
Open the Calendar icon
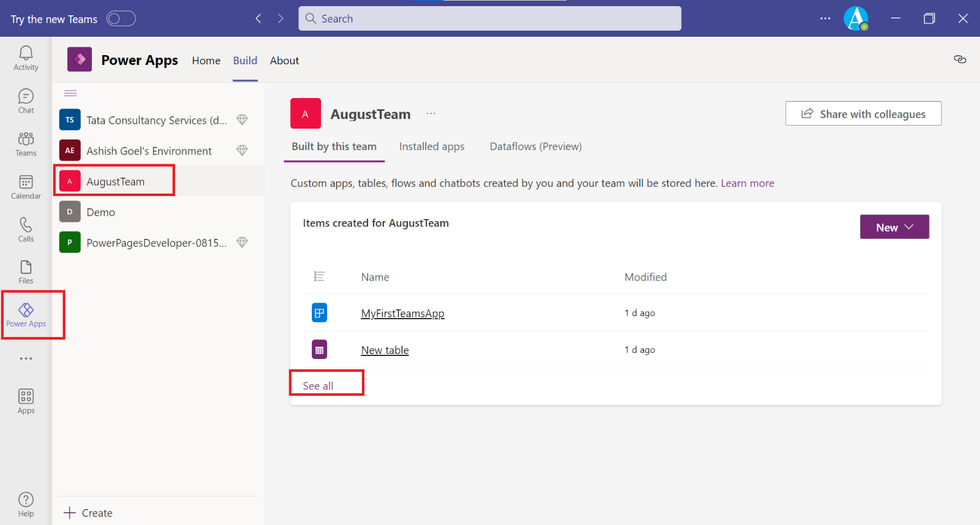click(x=26, y=187)
